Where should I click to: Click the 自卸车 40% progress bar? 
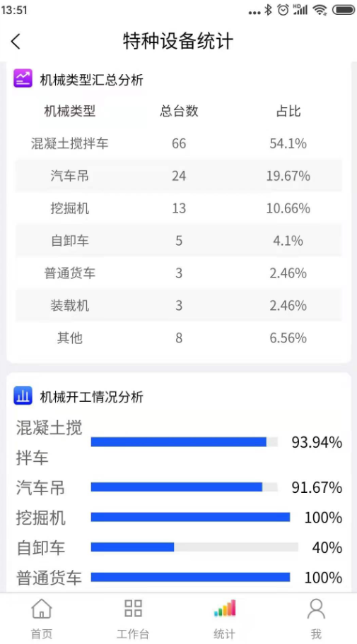coord(194,547)
